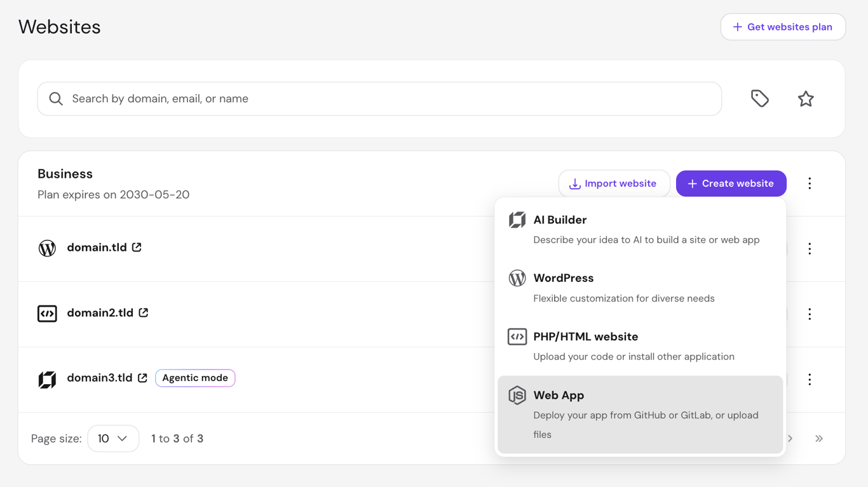The height and width of the screenshot is (487, 868).
Task: Click the Create website button
Action: (731, 183)
